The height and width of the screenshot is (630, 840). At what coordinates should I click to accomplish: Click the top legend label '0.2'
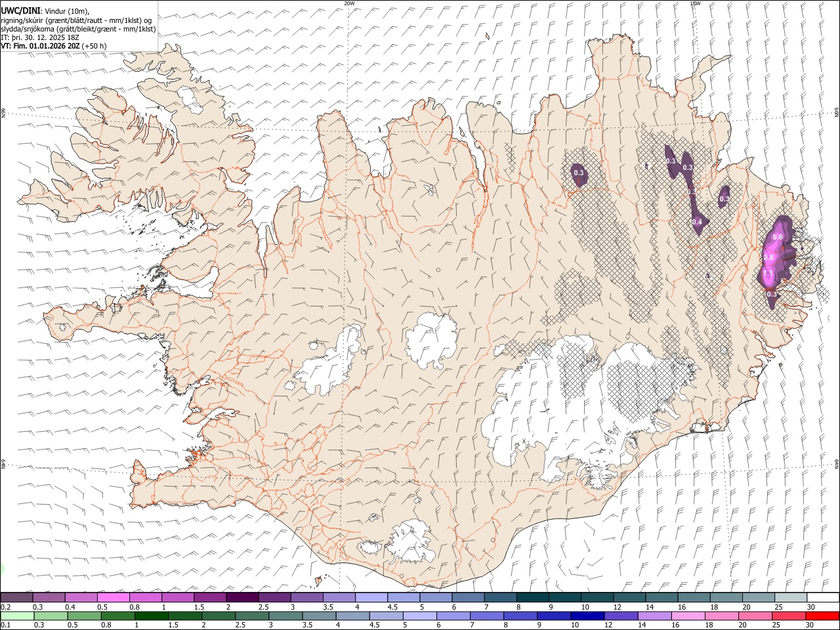[5, 607]
